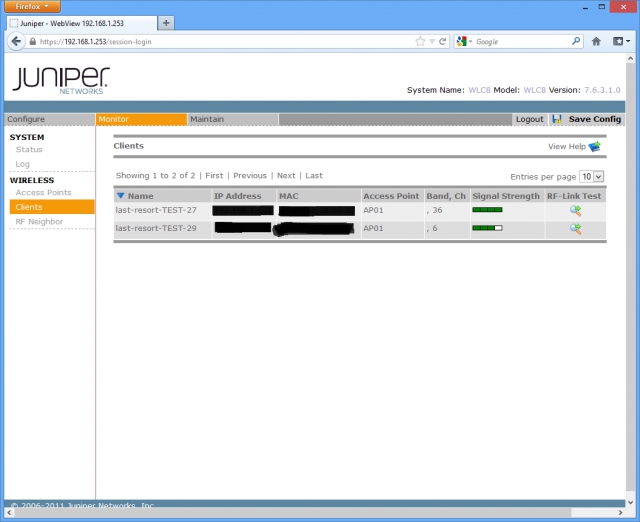Image resolution: width=640 pixels, height=522 pixels.
Task: Bookmark page with star icon
Action: point(420,41)
